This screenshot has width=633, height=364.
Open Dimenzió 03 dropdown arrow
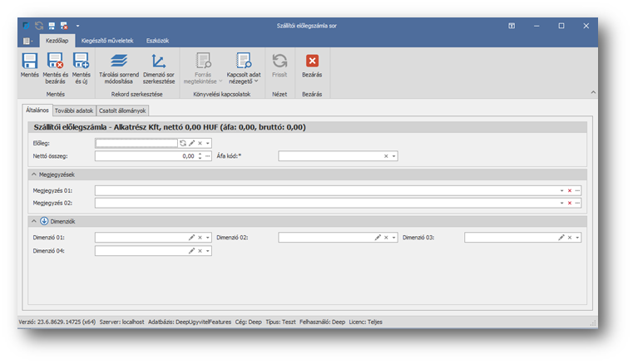pos(577,238)
